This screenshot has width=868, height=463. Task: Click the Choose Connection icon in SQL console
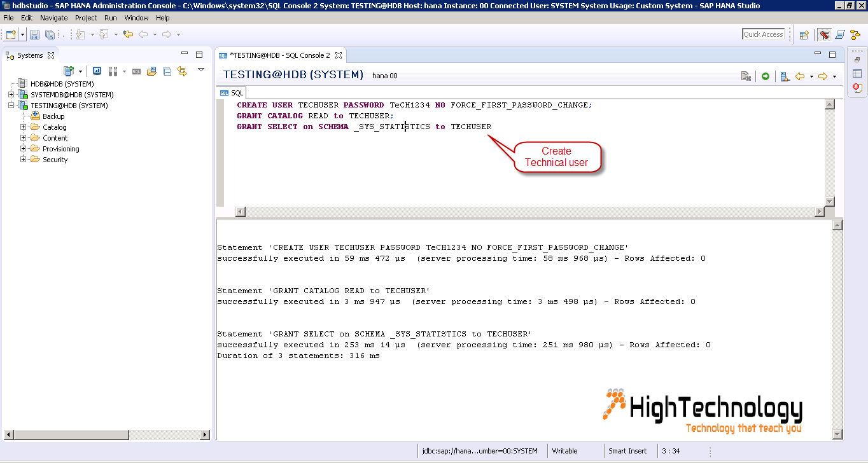[x=785, y=76]
